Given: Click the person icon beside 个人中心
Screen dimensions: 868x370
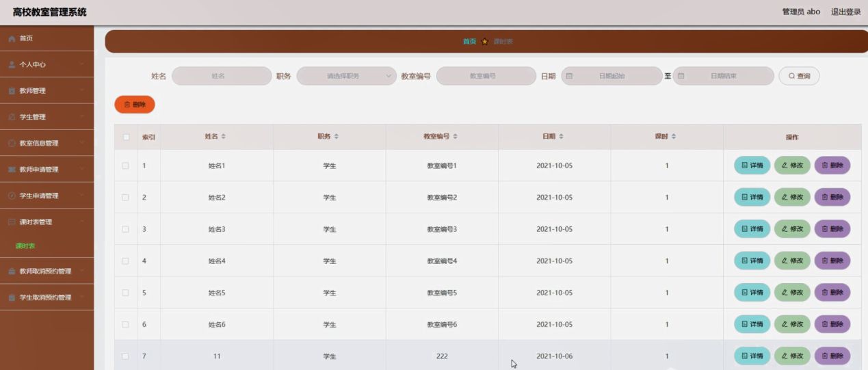Looking at the screenshot, I should (12, 64).
